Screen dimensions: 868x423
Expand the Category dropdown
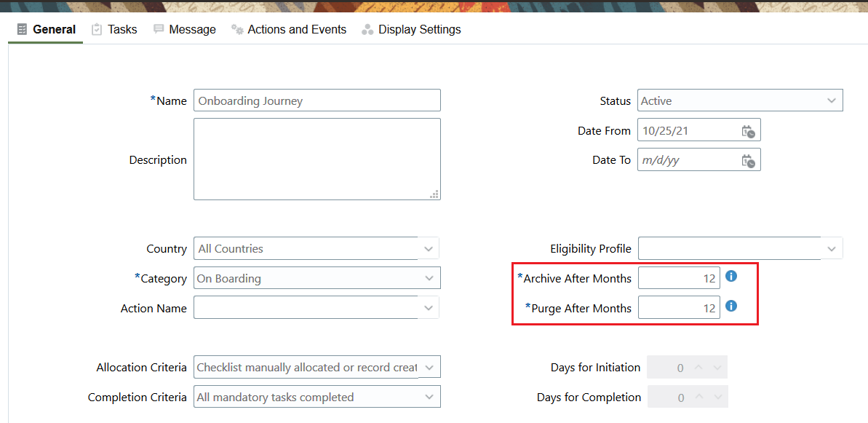(429, 279)
